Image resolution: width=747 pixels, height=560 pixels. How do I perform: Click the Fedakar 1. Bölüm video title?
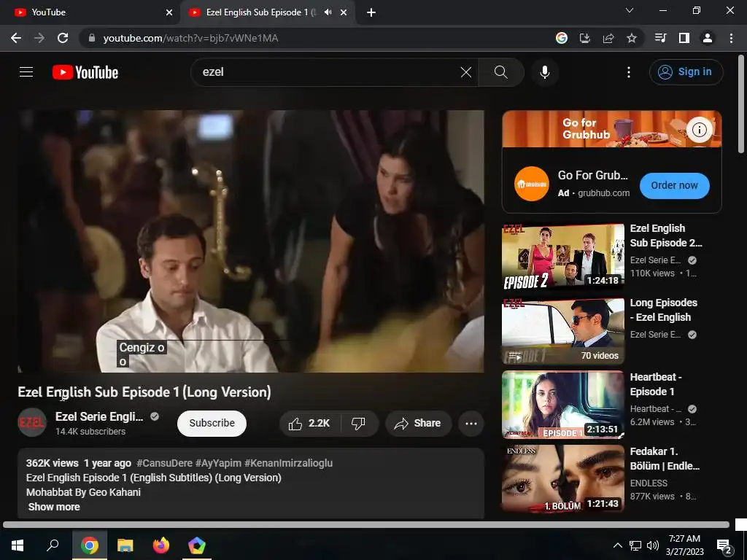click(665, 458)
